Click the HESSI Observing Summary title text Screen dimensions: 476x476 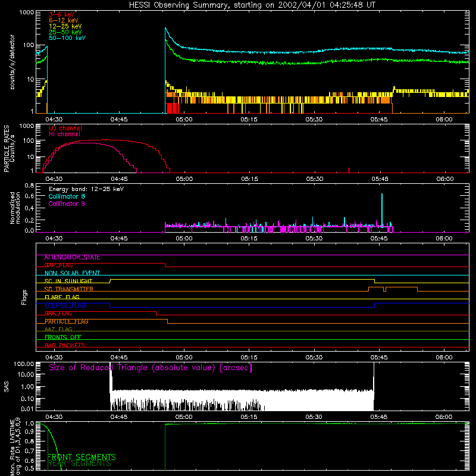coord(252,5)
